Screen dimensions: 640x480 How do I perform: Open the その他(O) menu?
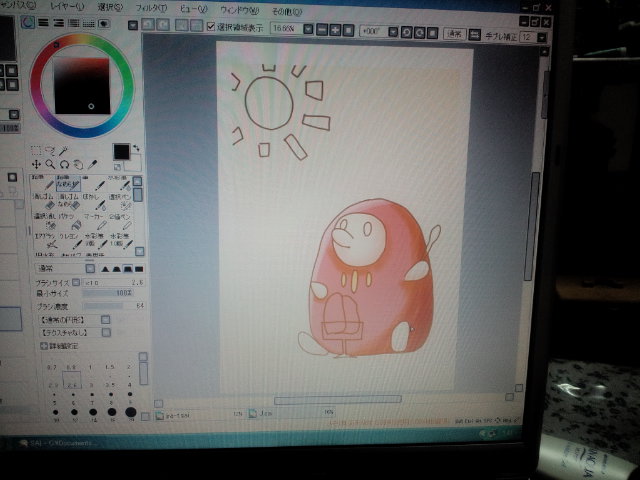[x=287, y=11]
